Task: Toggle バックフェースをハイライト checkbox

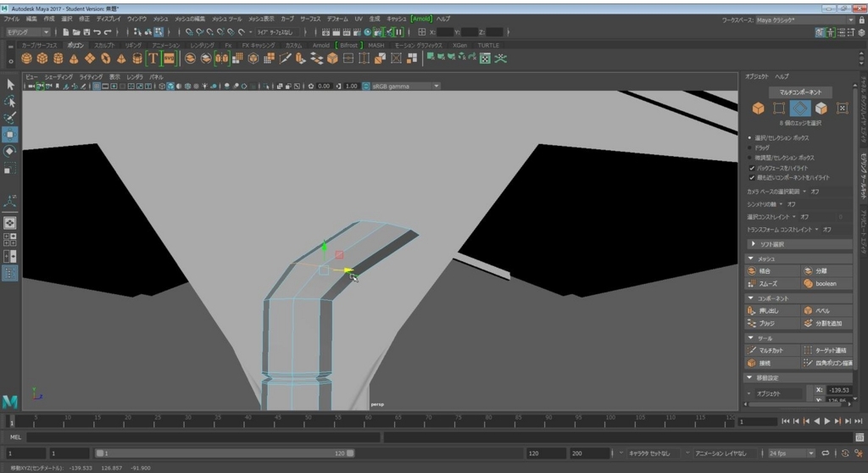Action: [752, 168]
